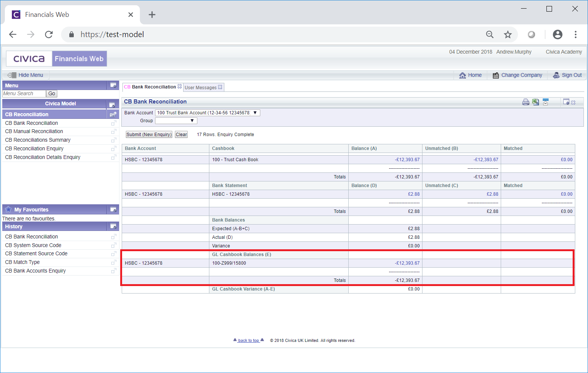Open CB Manual Reconciliation menu item
588x373 pixels.
coord(34,132)
